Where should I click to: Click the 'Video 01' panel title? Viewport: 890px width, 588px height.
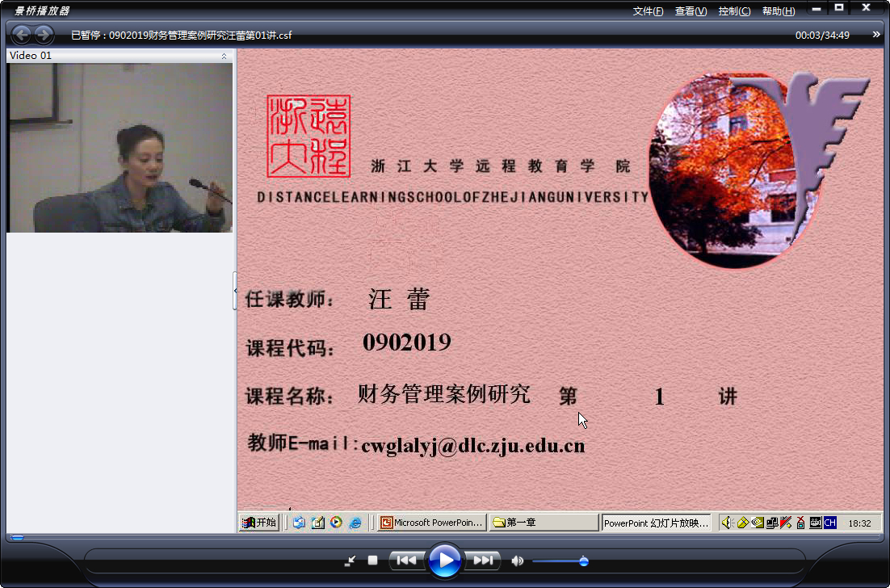(31, 56)
